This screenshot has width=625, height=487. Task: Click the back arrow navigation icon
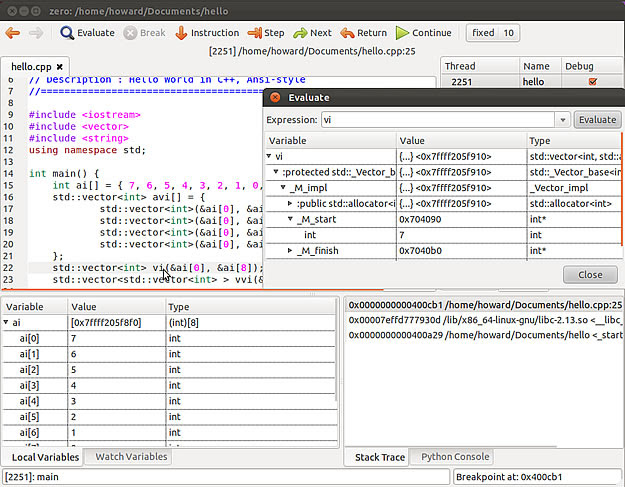pyautogui.click(x=12, y=33)
